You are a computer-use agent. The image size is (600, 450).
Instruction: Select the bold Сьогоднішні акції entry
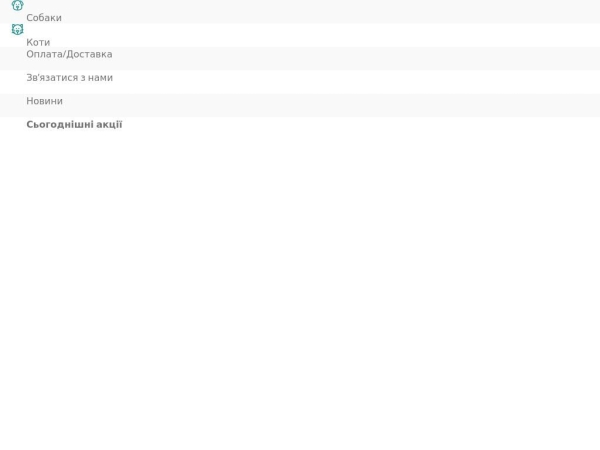74,124
